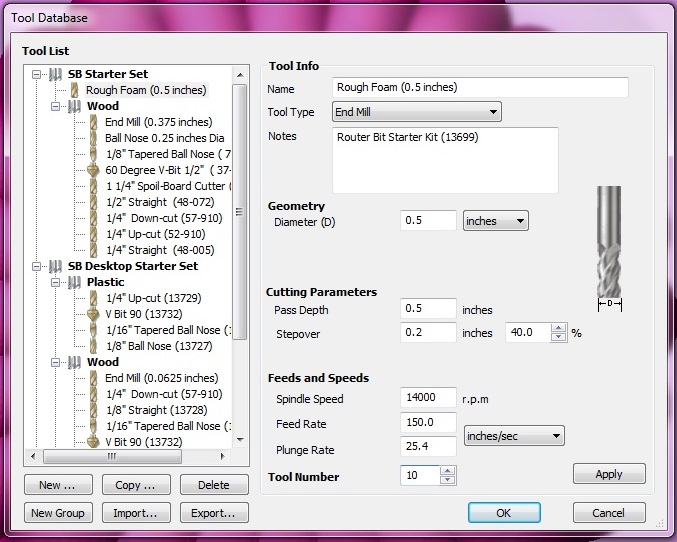The height and width of the screenshot is (542, 677).
Task: Click 1/4" Down-cut icon in Desktop Wood group
Action: (x=93, y=394)
